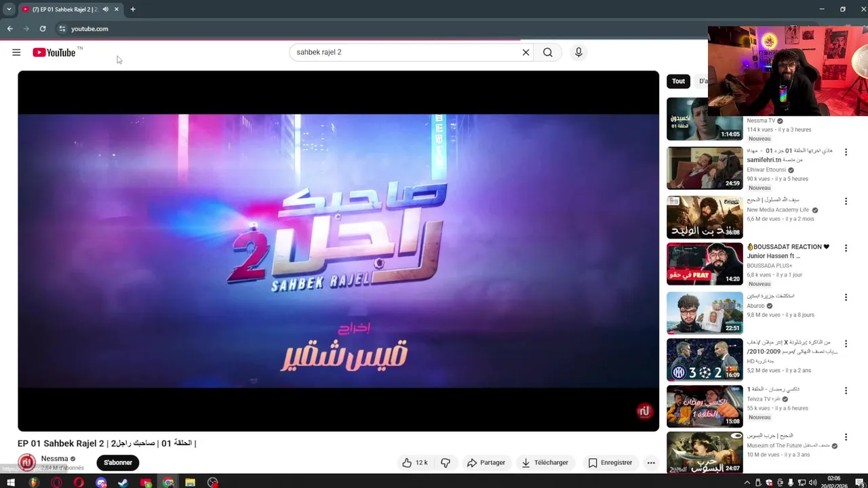Save the video via Enregistrer

(x=610, y=462)
